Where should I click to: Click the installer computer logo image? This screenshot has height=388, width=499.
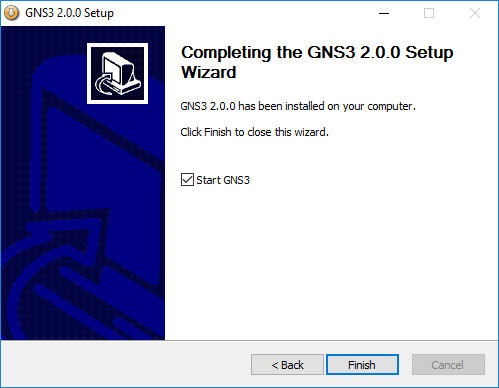click(117, 73)
